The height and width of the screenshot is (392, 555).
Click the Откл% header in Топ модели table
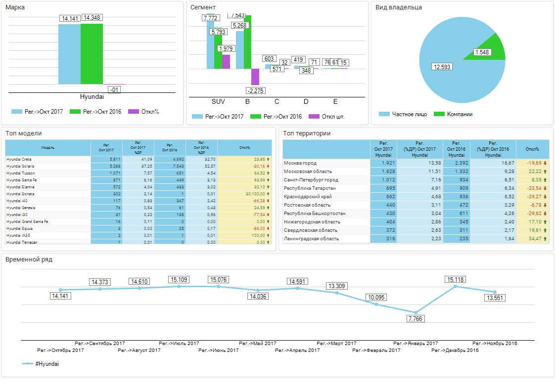(x=244, y=147)
